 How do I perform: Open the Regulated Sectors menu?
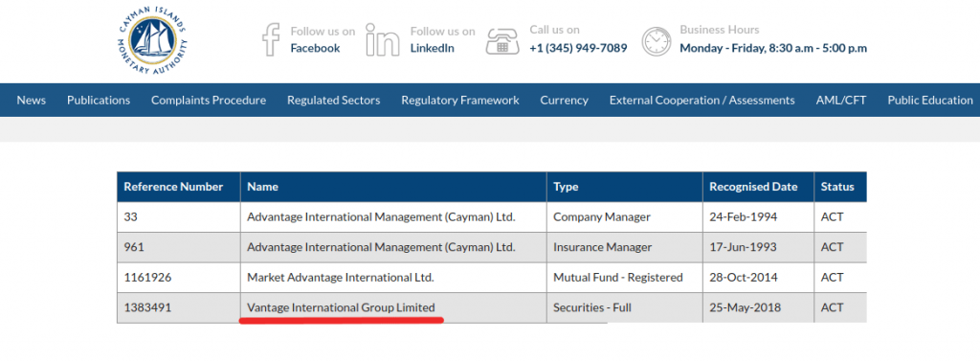coord(334,100)
